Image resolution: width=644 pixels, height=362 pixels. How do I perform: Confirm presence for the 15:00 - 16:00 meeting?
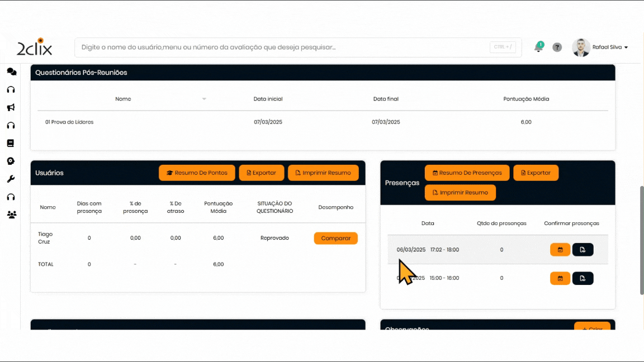tap(560, 278)
